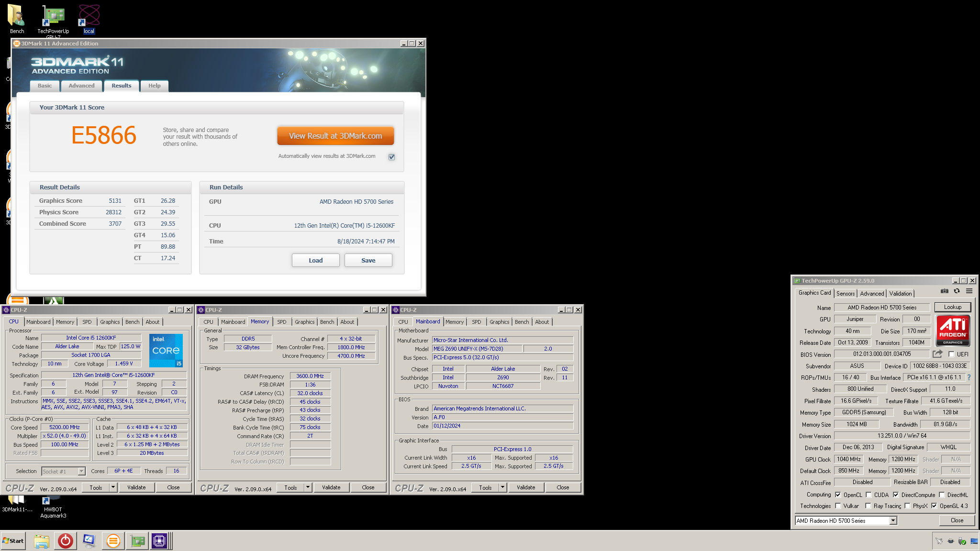Image resolution: width=980 pixels, height=551 pixels.
Task: Expand Tools dropdown arrow in Memory tab window
Action: tap(308, 487)
